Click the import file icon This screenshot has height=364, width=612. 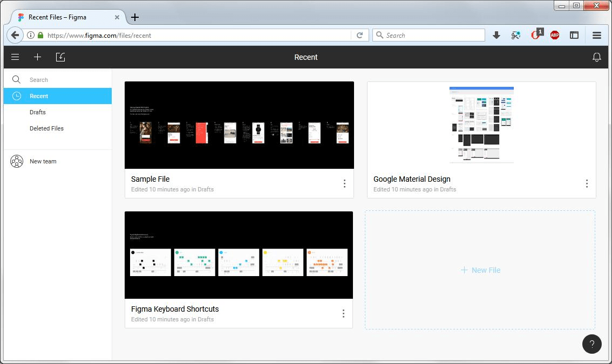tap(60, 57)
